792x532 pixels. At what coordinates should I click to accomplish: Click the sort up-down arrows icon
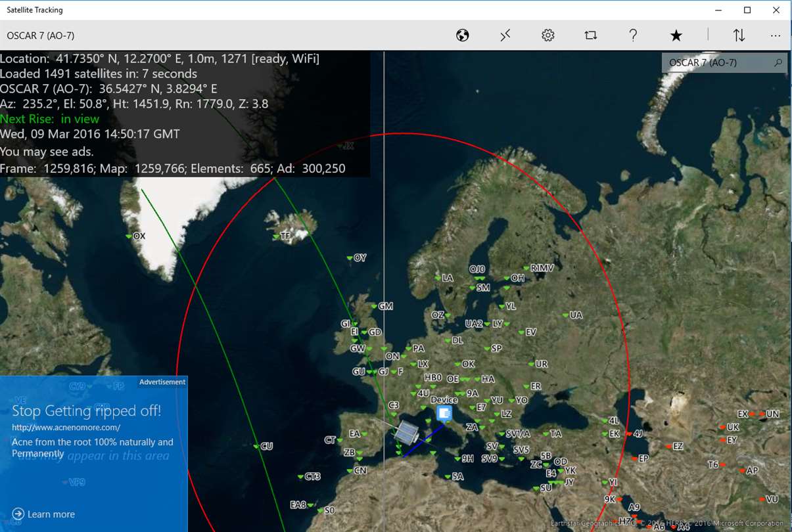click(739, 35)
